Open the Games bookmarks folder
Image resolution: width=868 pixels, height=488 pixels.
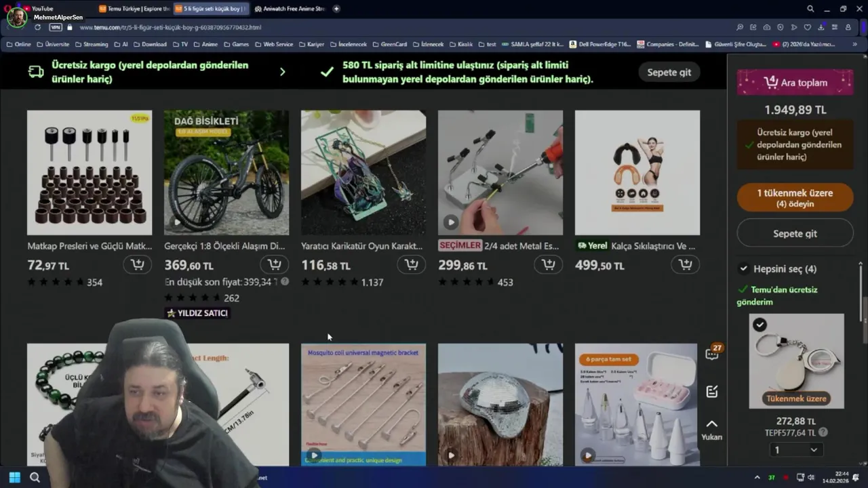click(x=236, y=44)
